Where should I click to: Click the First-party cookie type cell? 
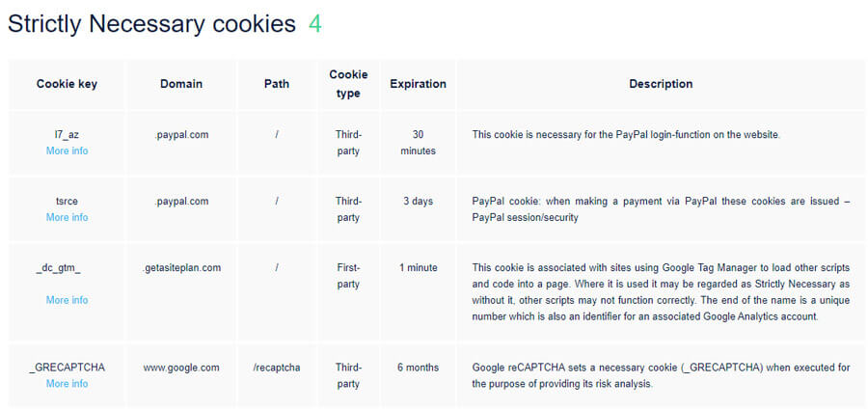pyautogui.click(x=348, y=275)
